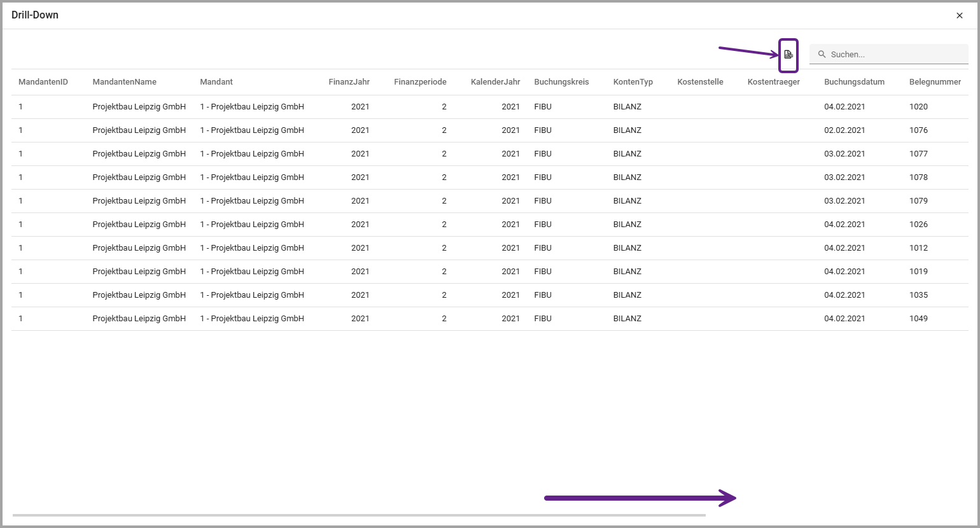Click the horizontal scrollbar at the bottom
The image size is (980, 528).
click(x=359, y=515)
